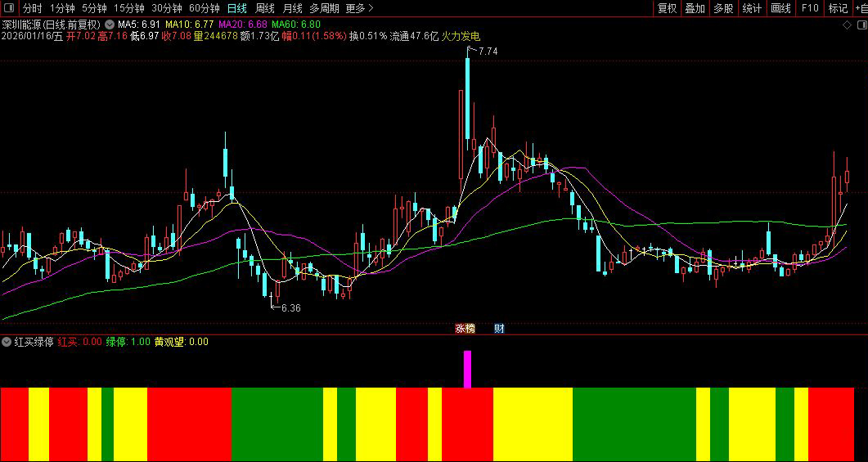The width and height of the screenshot is (868, 462).
Task: Click the 涨榜 badge under chart
Action: (x=465, y=329)
